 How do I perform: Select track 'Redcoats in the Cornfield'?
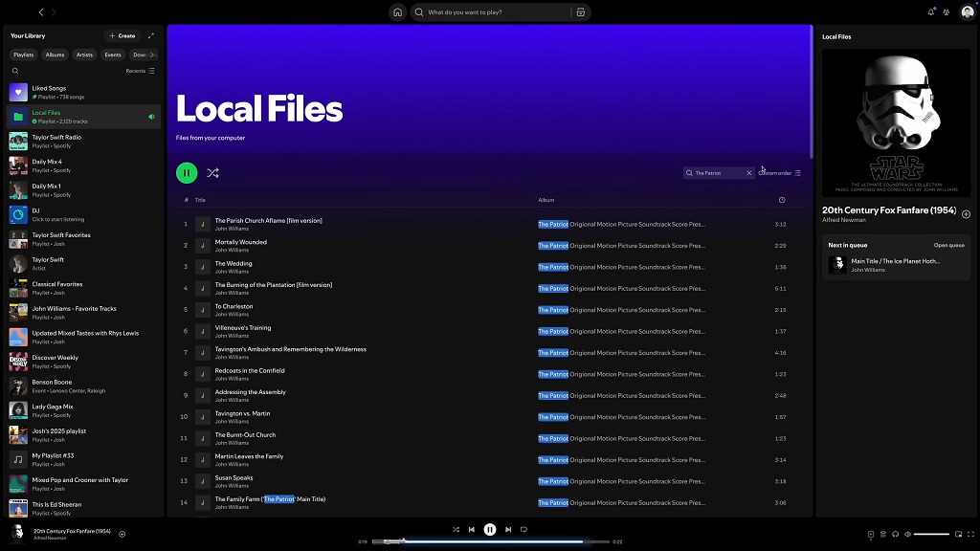489,374
